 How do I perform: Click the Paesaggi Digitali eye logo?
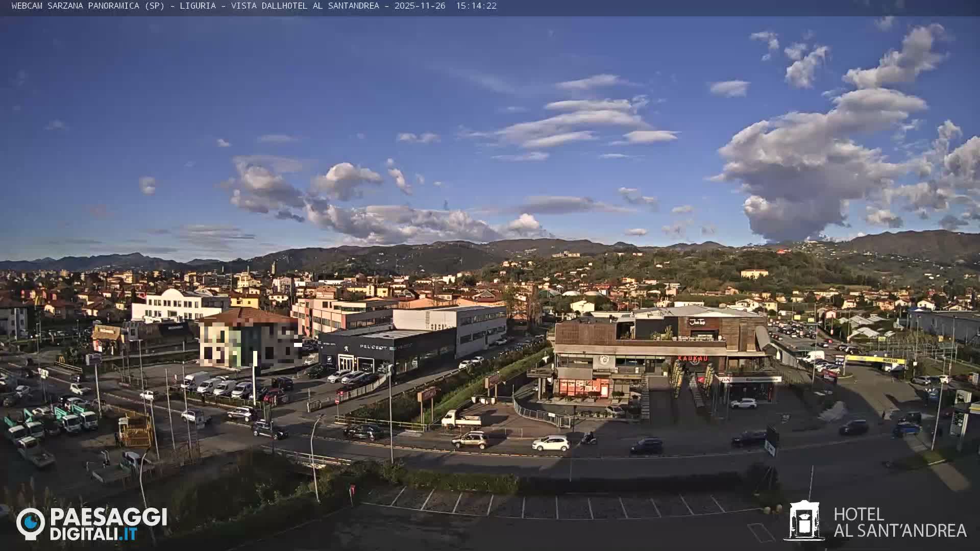point(32,522)
